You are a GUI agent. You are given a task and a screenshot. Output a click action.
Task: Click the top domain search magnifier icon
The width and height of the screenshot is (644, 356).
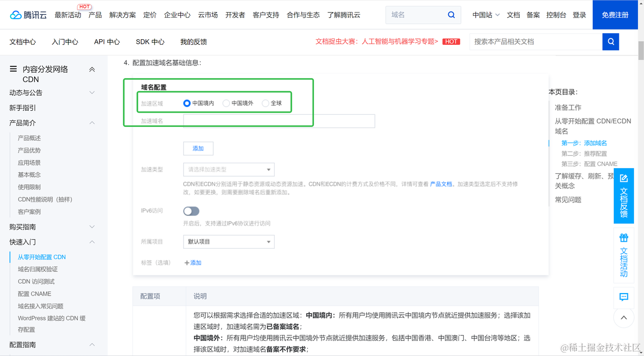[x=451, y=15]
